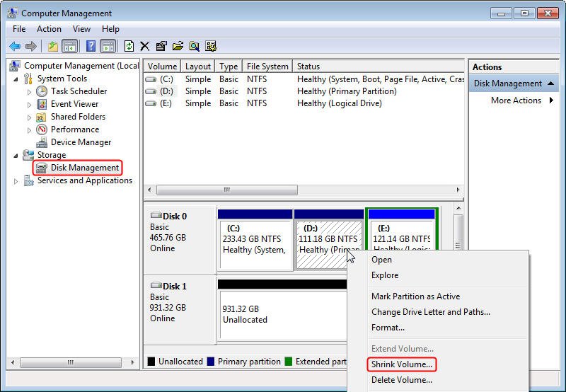Click the drive icon beside (E:) volume
Screen dimensions: 566x392
151,103
